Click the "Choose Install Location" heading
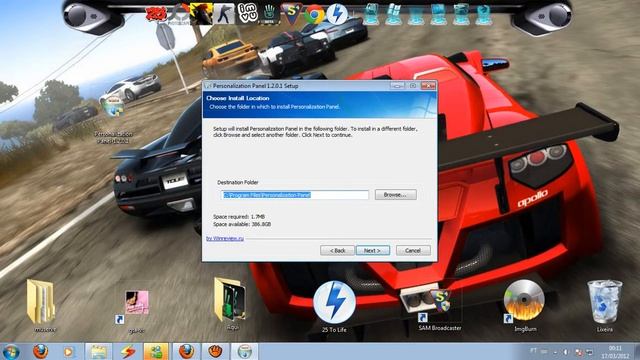 [x=238, y=98]
